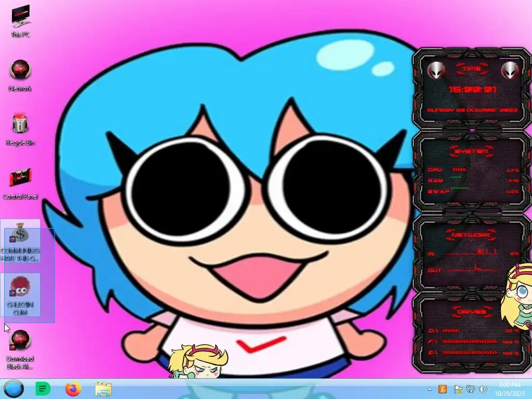Launch Firefox from the taskbar
Screen dimensions: 532x399
click(73, 389)
